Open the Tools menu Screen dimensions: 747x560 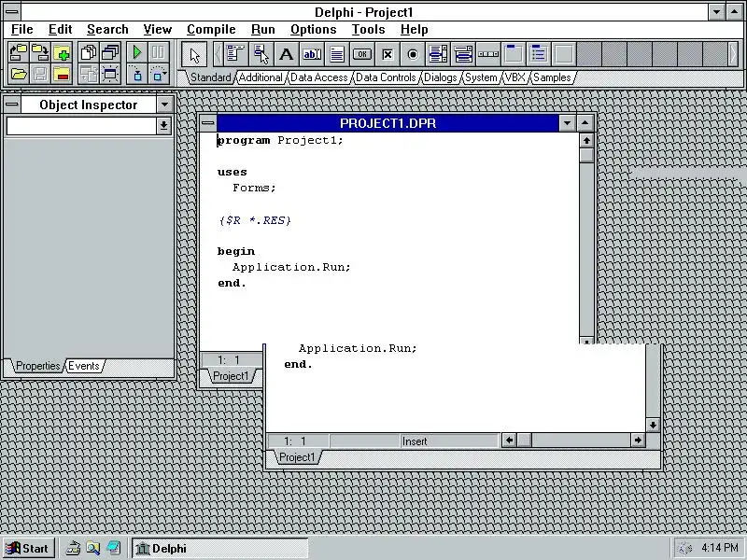pos(368,30)
